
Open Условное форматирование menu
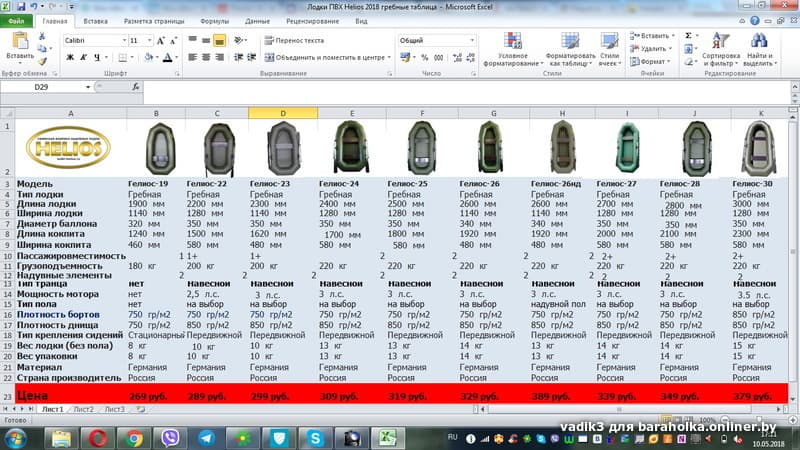coord(513,49)
